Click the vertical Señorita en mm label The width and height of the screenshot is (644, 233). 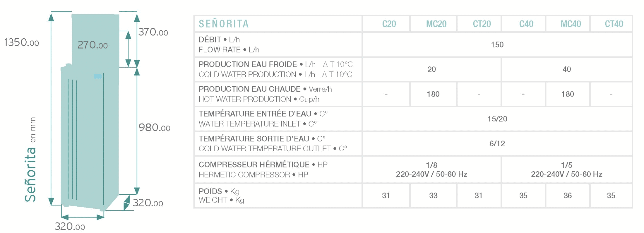click(30, 160)
